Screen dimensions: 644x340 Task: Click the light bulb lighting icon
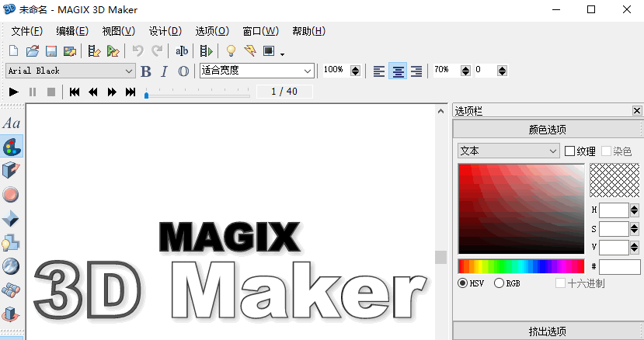coord(231,51)
